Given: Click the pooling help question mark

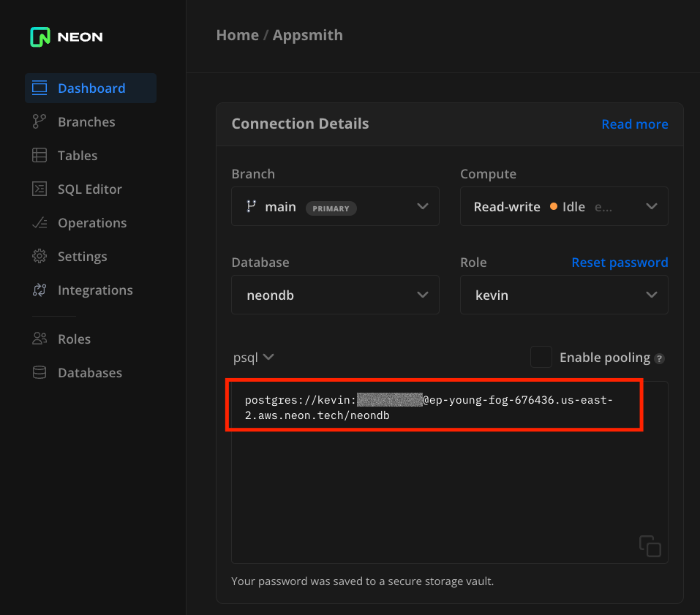Looking at the screenshot, I should (659, 358).
